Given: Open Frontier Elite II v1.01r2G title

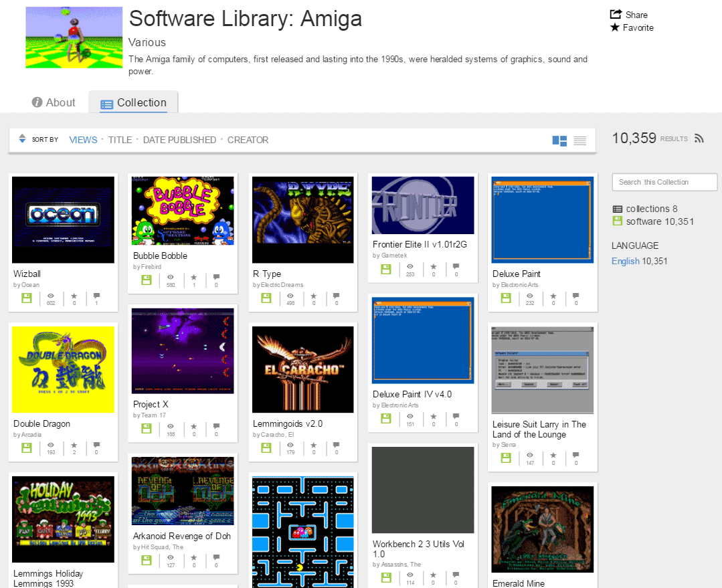Looking at the screenshot, I should [420, 244].
